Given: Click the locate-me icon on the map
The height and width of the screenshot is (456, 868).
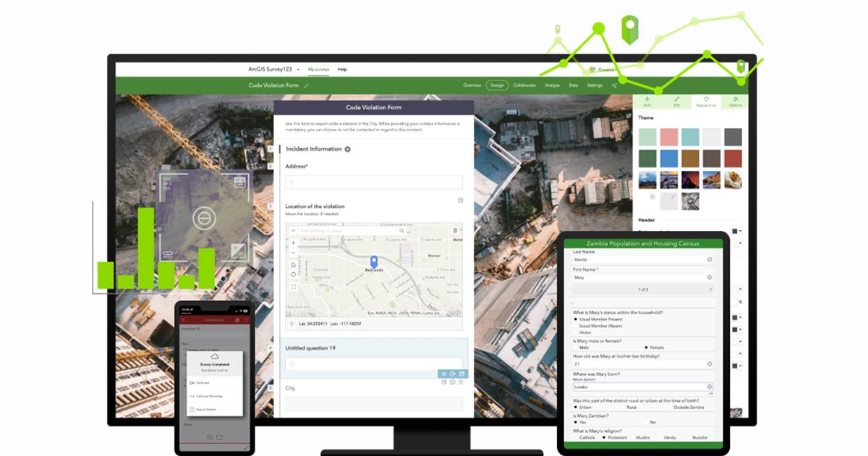Looking at the screenshot, I should tap(294, 274).
